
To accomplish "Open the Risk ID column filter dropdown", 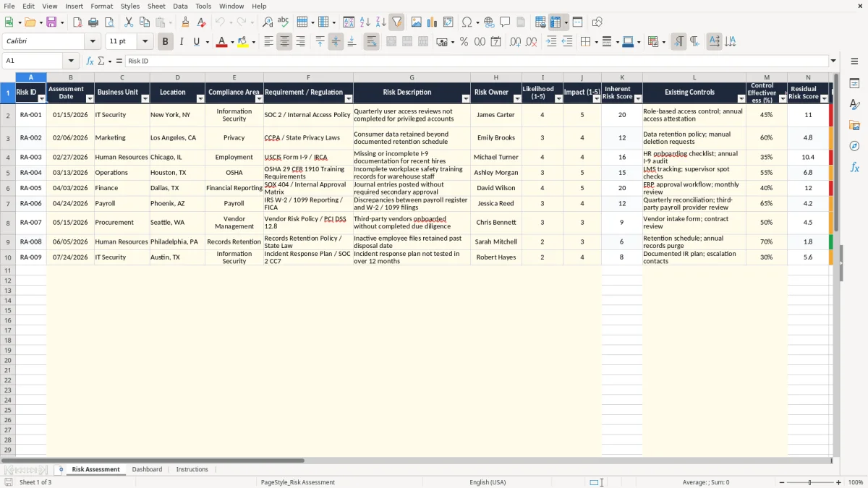I will click(42, 98).
